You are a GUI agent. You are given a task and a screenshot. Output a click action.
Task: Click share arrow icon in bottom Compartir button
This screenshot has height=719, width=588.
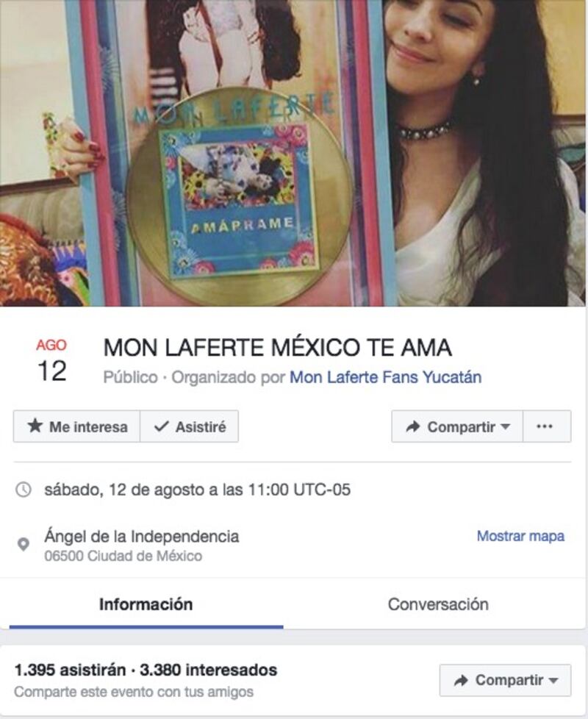point(461,680)
